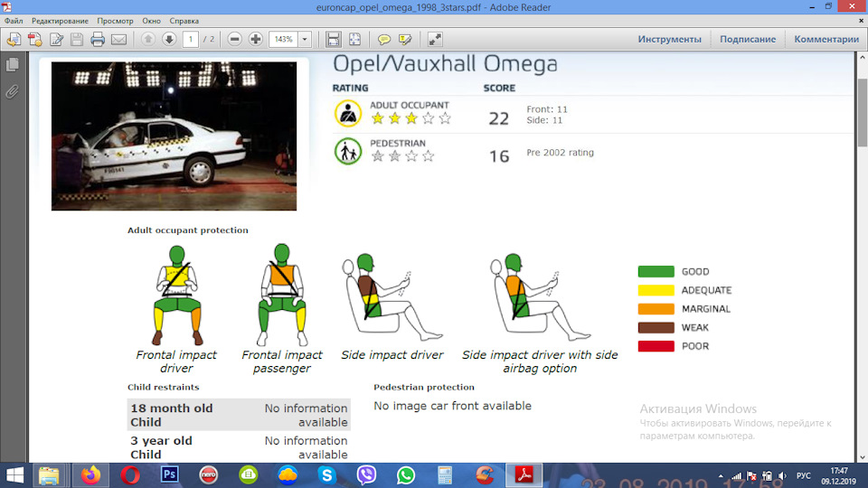Click the vertical scrollbar thumb

[863, 112]
